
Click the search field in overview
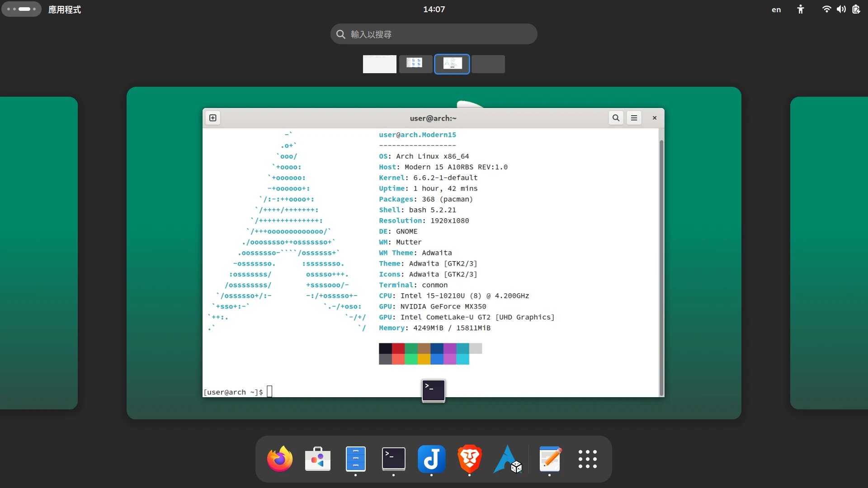pyautogui.click(x=434, y=34)
